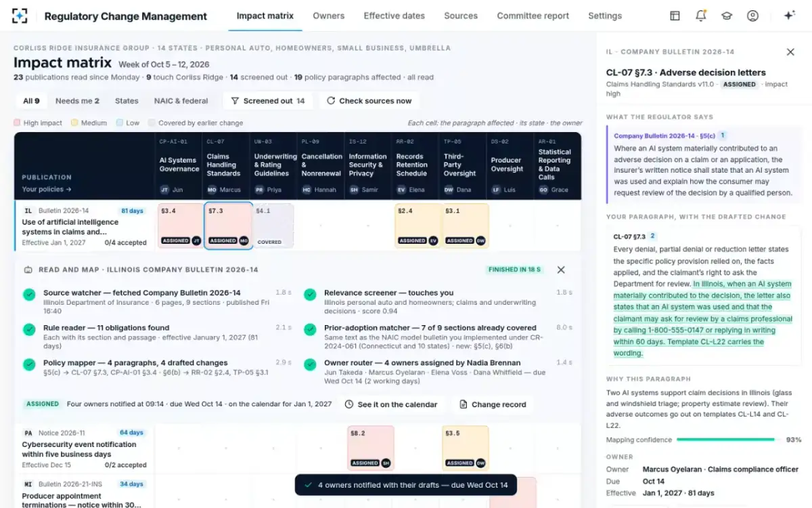
Task: Click Check sources now
Action: click(x=369, y=101)
